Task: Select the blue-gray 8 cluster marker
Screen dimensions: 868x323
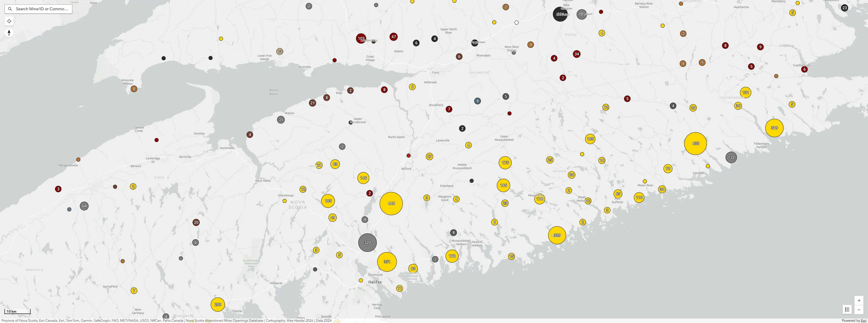Action: (477, 101)
